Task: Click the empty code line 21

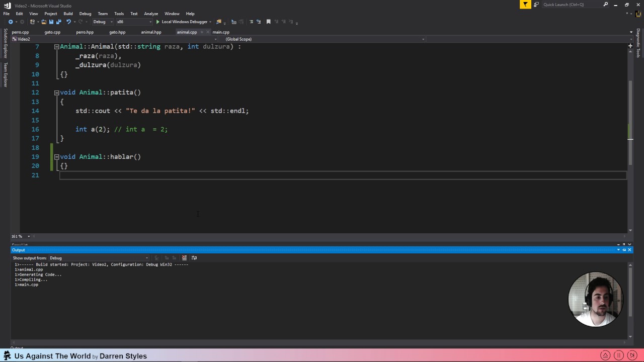Action: click(x=343, y=175)
